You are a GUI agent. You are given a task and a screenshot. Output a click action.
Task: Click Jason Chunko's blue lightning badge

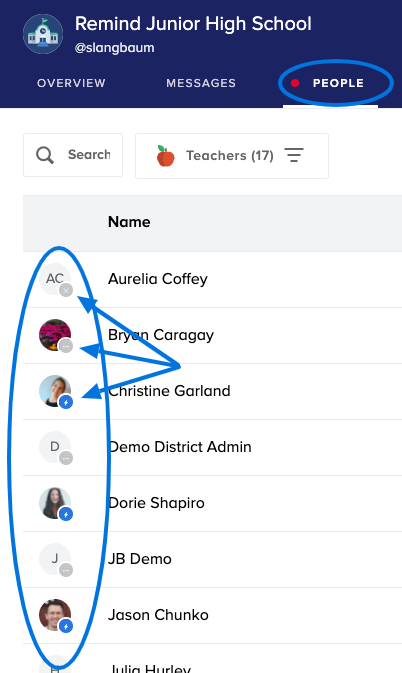coord(66,626)
